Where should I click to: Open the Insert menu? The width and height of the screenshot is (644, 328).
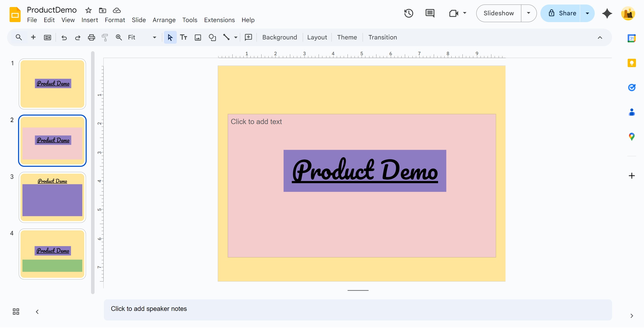point(90,20)
